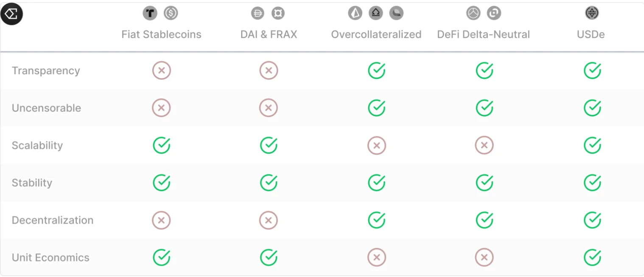
Task: Click the Scalability cross under Overcollateralized
Action: 376,146
